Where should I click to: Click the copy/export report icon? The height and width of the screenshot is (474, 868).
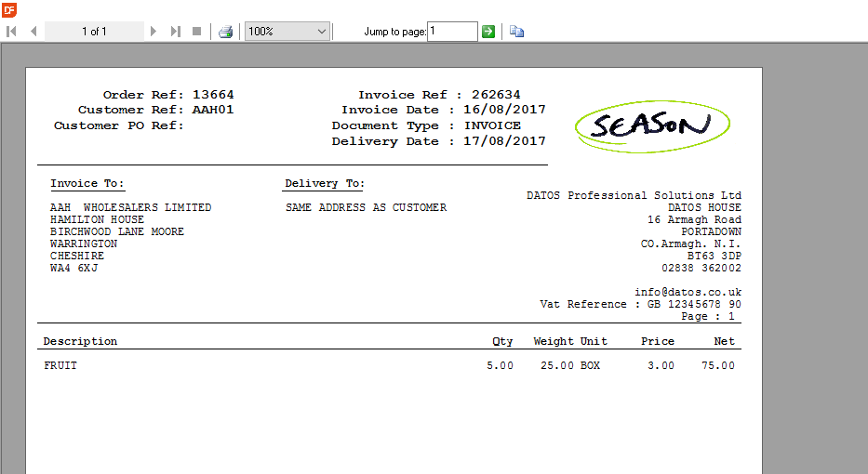tap(516, 32)
